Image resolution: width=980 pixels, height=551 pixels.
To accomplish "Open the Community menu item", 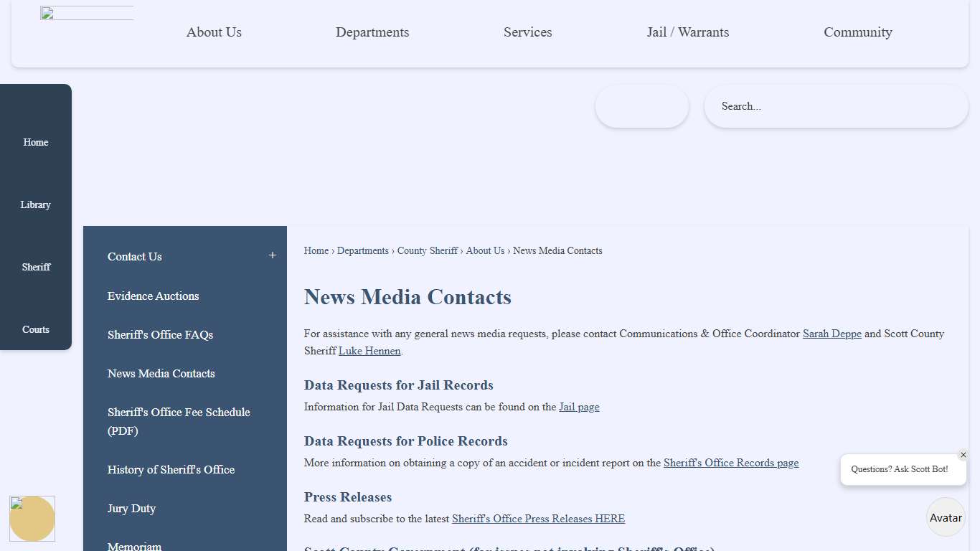I will (858, 32).
